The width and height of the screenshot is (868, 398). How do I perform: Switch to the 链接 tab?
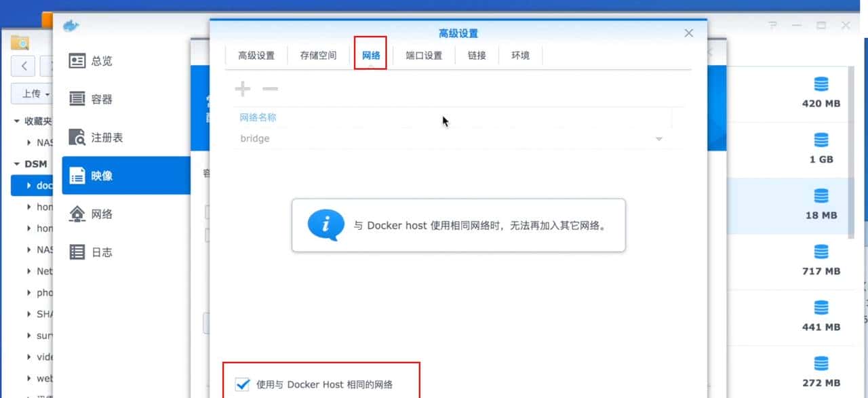pos(477,56)
